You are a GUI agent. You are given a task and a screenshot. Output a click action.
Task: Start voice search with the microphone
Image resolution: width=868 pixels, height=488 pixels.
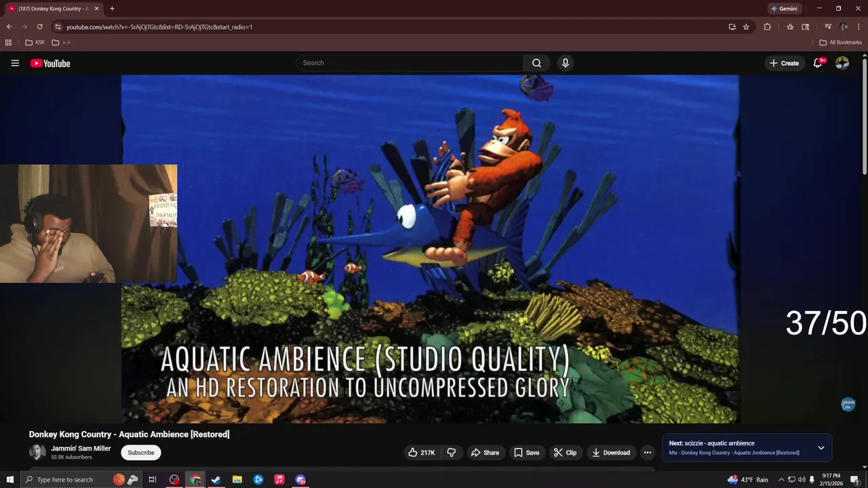(566, 63)
